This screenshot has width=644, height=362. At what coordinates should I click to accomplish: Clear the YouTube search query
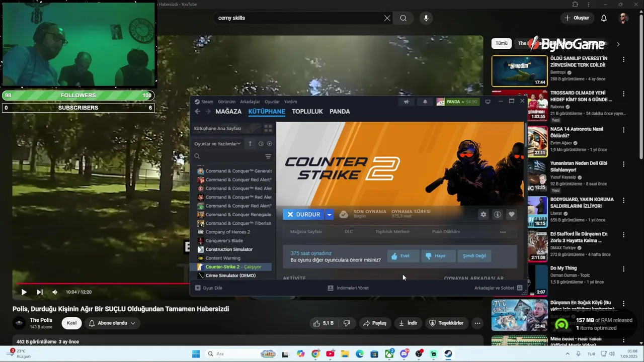[x=387, y=18]
